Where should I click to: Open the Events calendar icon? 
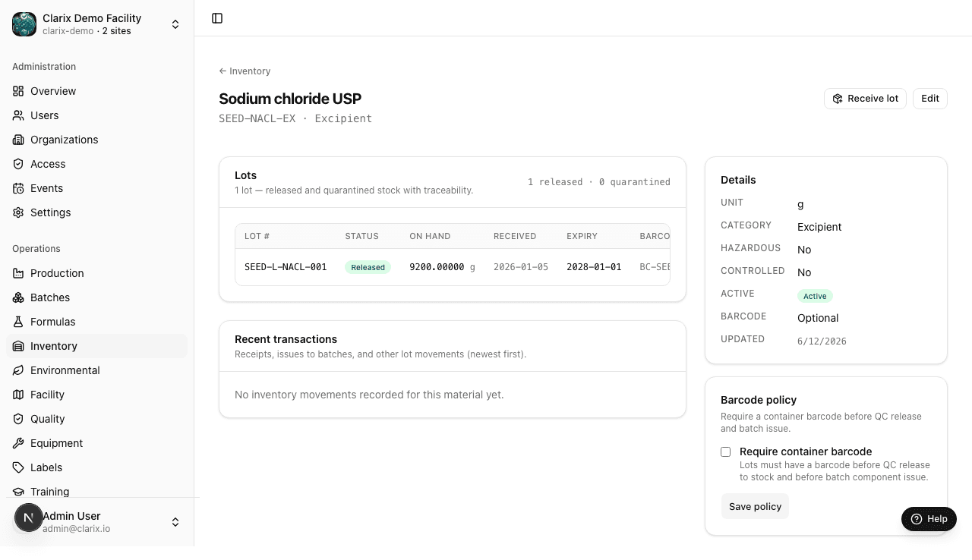point(18,188)
